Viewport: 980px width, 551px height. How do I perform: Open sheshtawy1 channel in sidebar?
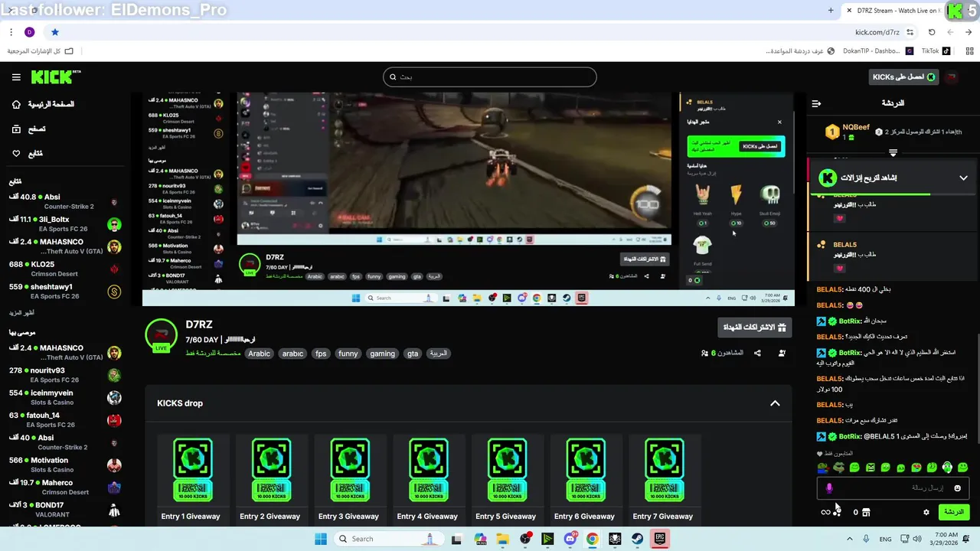coord(65,292)
